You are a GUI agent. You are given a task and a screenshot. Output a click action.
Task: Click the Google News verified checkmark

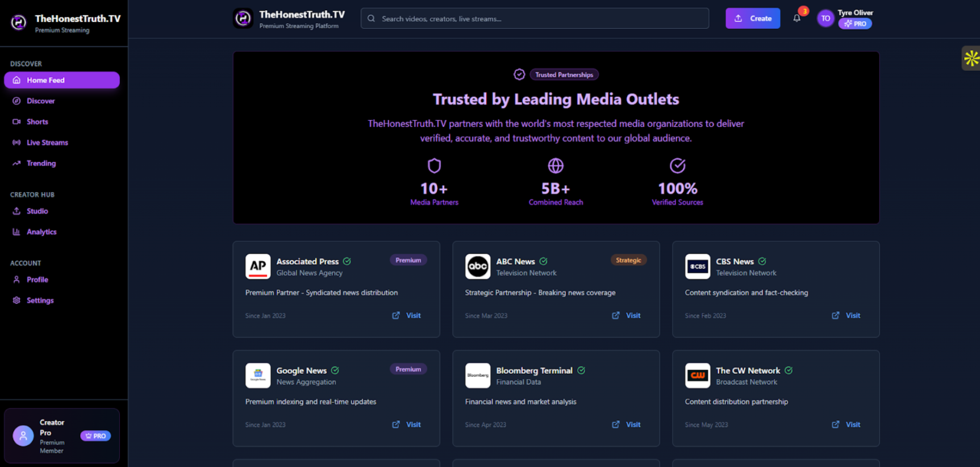click(335, 370)
